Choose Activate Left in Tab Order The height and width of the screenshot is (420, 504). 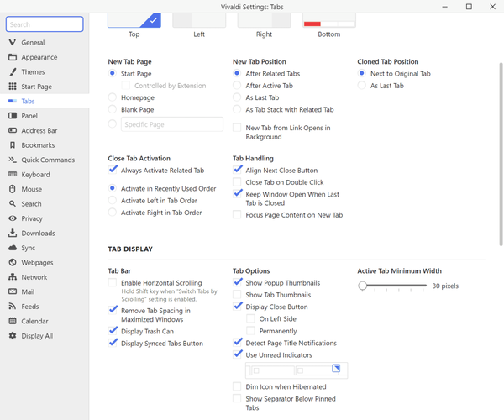[113, 201]
